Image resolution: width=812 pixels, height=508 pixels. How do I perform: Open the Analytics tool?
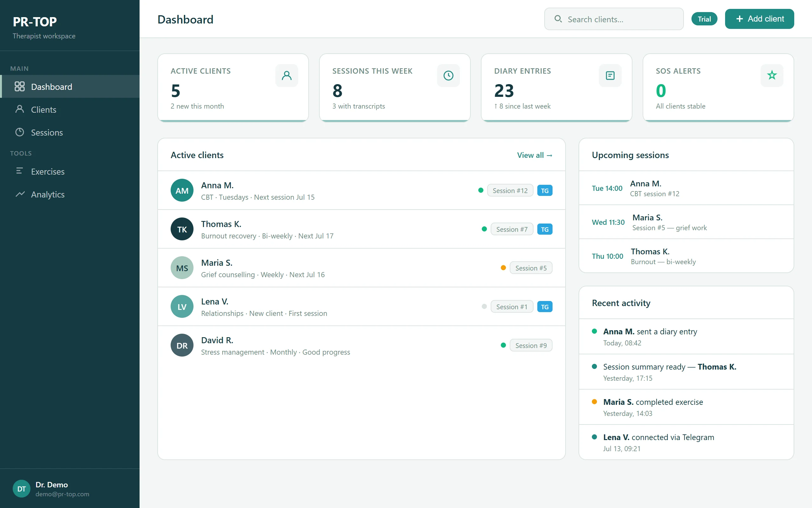[70, 194]
